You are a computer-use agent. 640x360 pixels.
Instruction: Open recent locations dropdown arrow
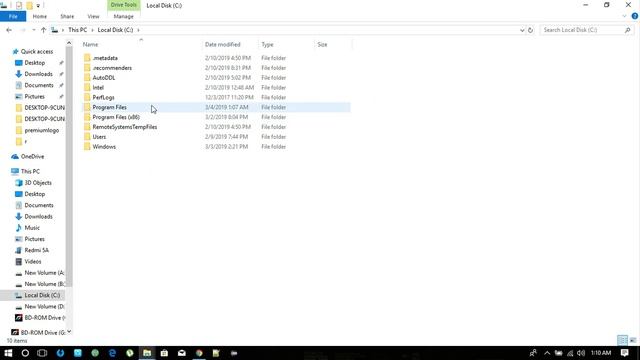[x=33, y=30]
